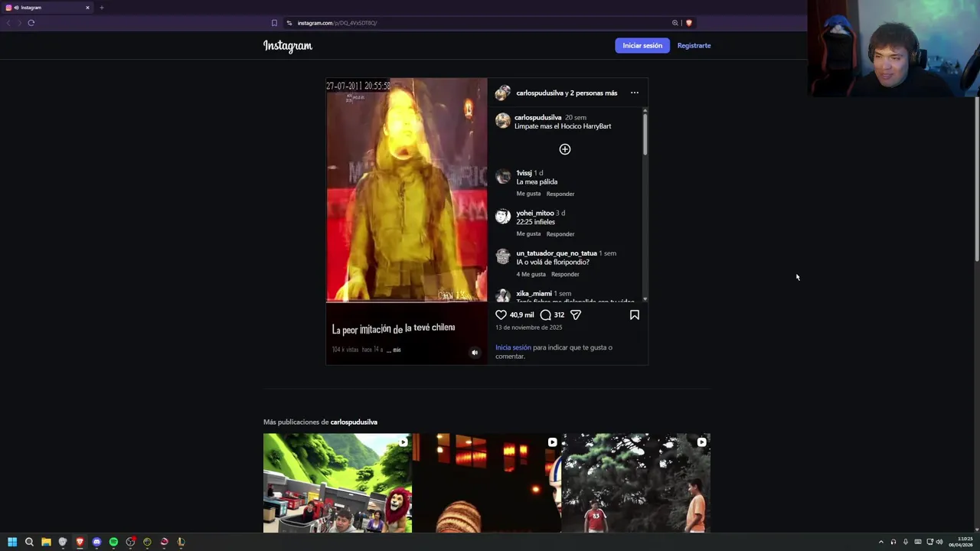Open carlospudusilva profile picture in post header
This screenshot has height=551, width=980.
click(502, 93)
